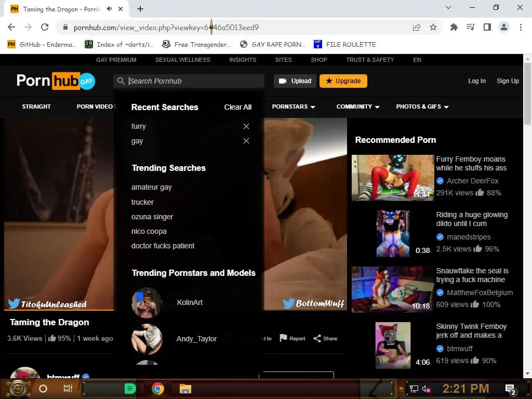The image size is (532, 399).
Task: Remove the 'furry' recent search with its X
Action: [246, 126]
